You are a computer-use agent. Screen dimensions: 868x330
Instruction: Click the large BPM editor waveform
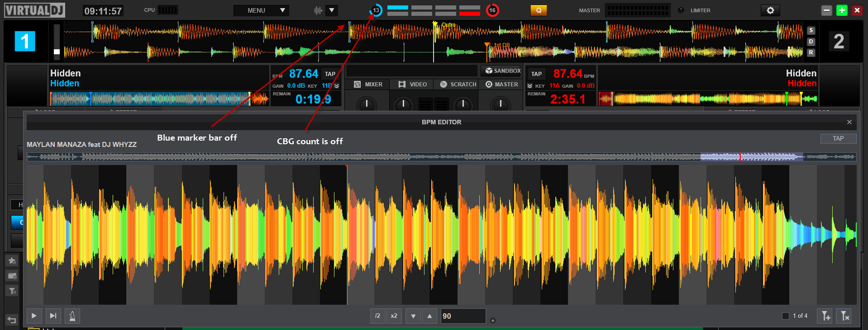click(441, 235)
